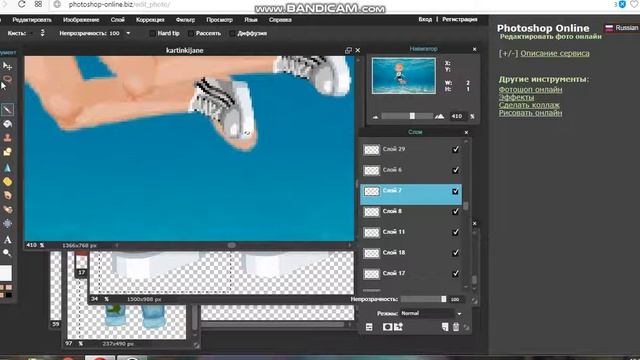The height and width of the screenshot is (360, 640).
Task: Toggle visibility of Слой 17
Action: [456, 273]
